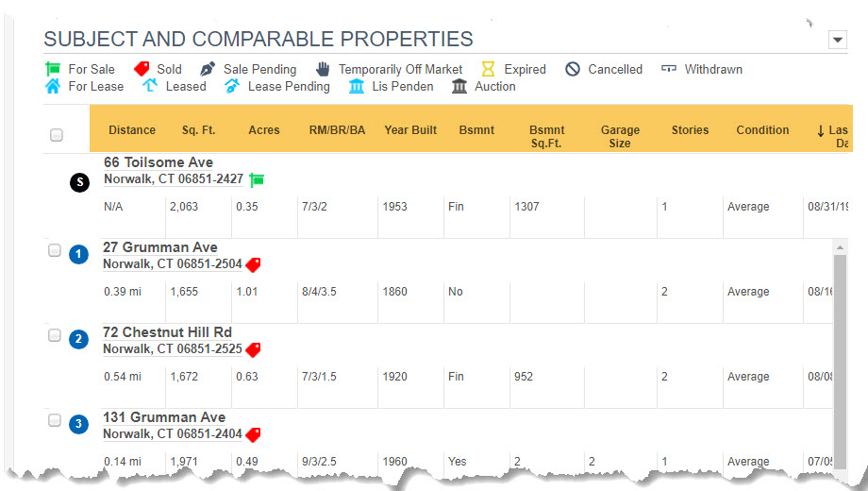The width and height of the screenshot is (868, 491).
Task: Open the 66 Toilsome Ave address link
Action: 159,162
